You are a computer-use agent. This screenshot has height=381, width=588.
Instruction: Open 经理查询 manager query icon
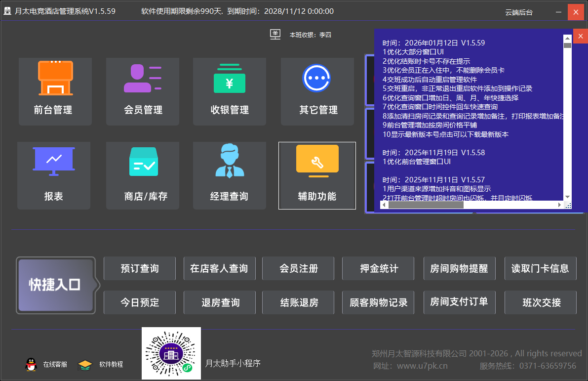tap(230, 161)
